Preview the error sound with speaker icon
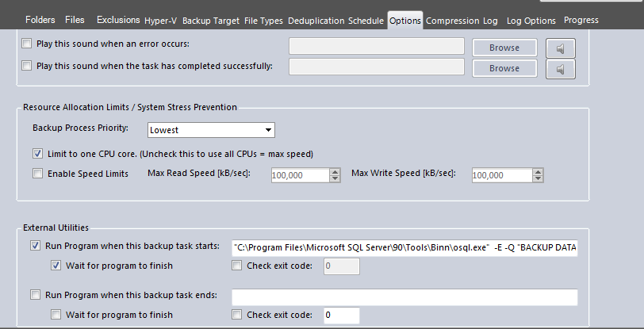 560,48
